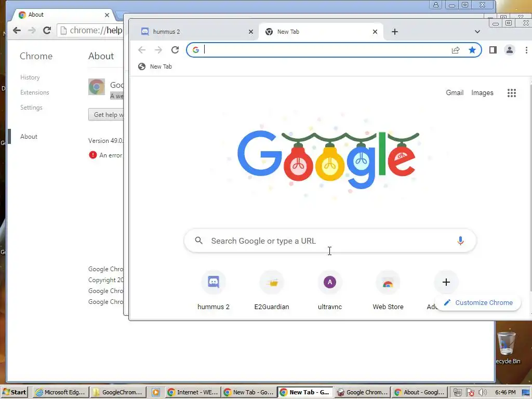Open the three-dot Chrome menu
The image size is (532, 399).
pyautogui.click(x=526, y=50)
